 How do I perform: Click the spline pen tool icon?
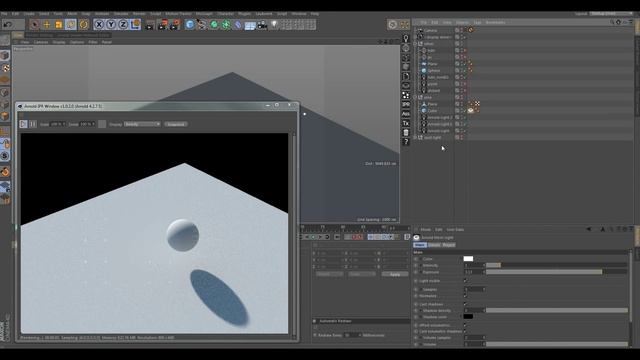click(202, 25)
